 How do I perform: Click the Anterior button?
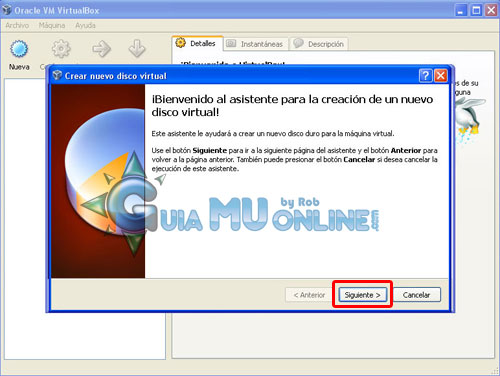pos(309,295)
